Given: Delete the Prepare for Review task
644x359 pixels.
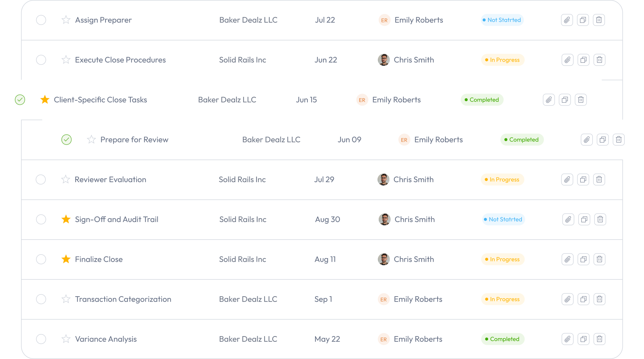Looking at the screenshot, I should click(618, 139).
